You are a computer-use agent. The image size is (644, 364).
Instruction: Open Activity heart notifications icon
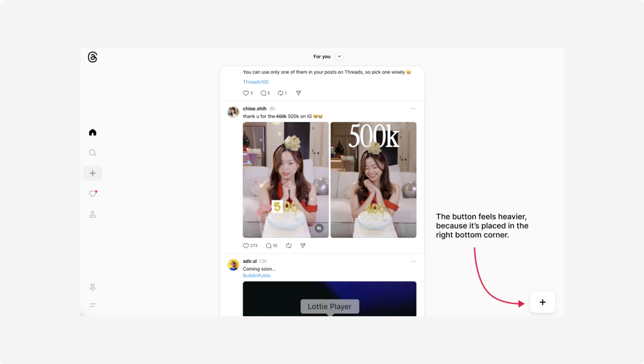93,194
